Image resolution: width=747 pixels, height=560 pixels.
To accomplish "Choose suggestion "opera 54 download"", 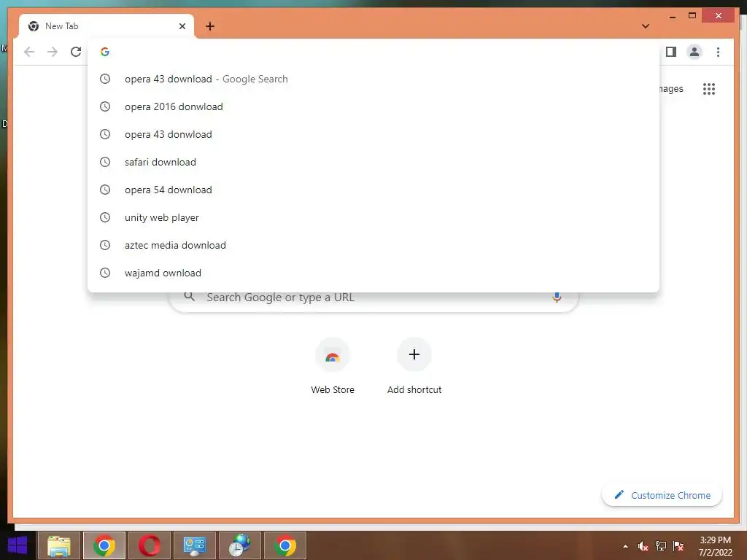I will point(373,190).
